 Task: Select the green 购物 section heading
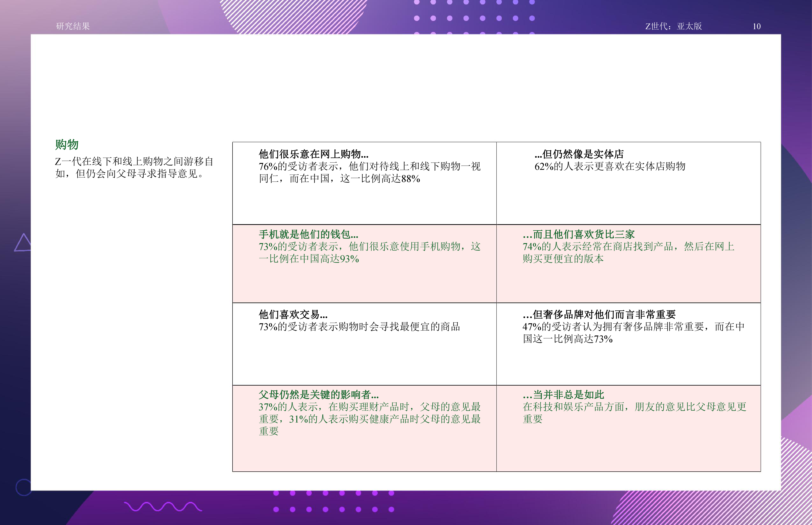[x=67, y=145]
